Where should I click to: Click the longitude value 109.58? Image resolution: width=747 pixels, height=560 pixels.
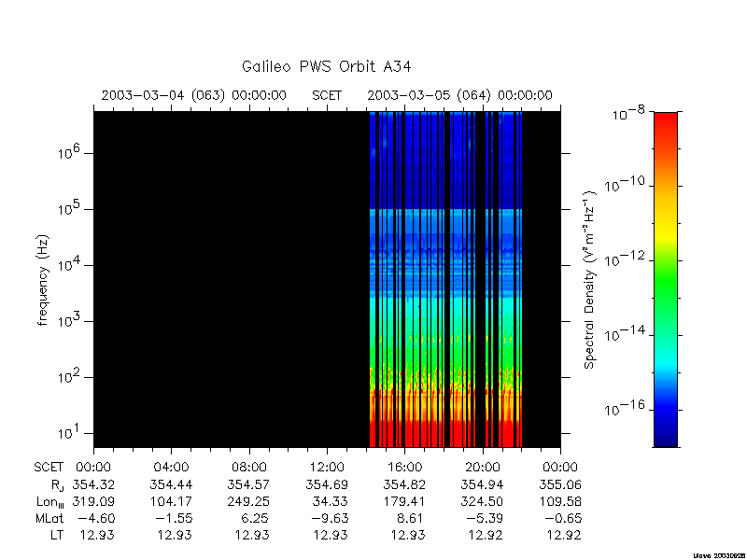pos(560,501)
